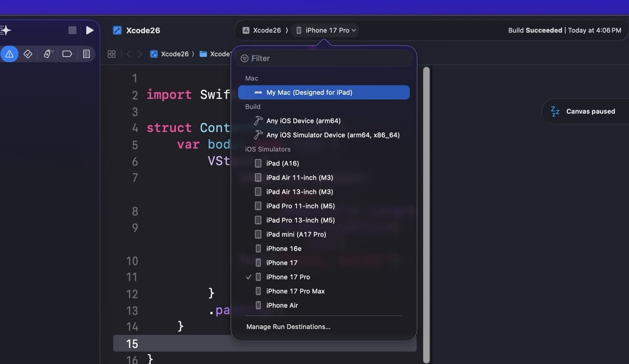Click the Build Succeeded status text
The image size is (629, 364).
click(x=535, y=30)
